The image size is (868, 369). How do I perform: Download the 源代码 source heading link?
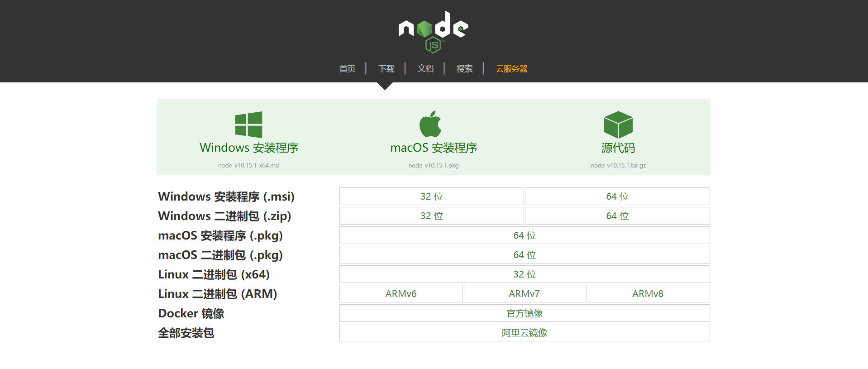click(618, 148)
